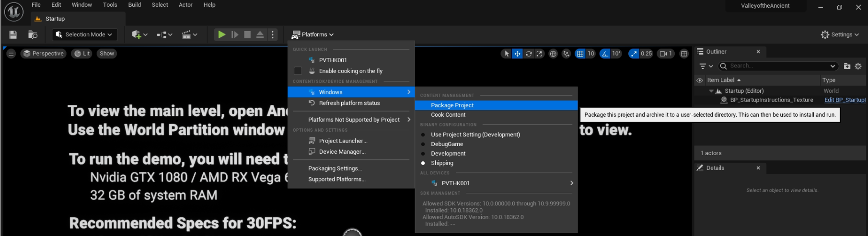
Task: Open the Perspective view mode menu
Action: click(44, 54)
